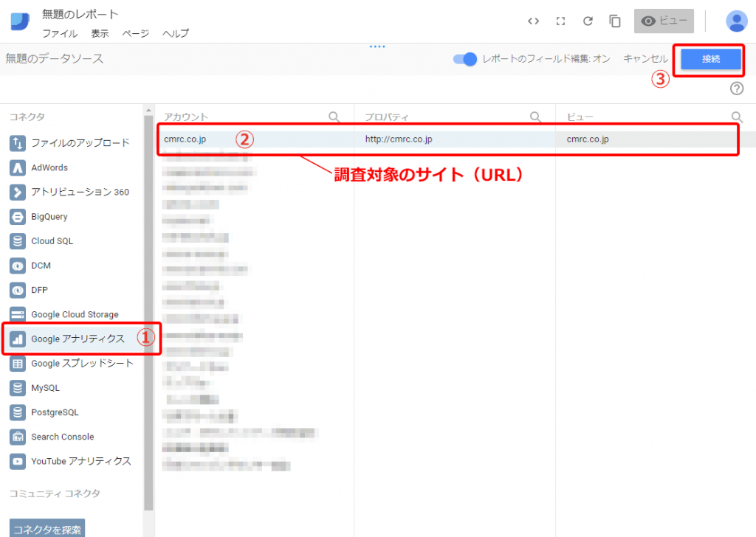Open the ファイル menu
This screenshot has width=756, height=537.
(60, 34)
